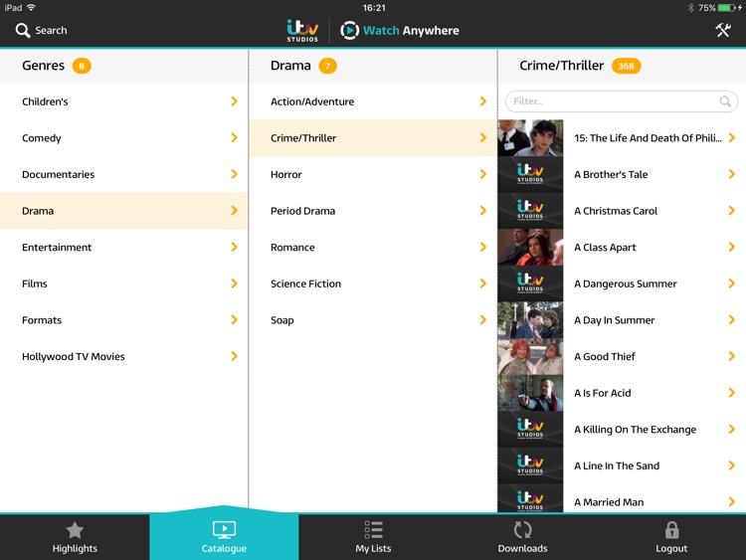The image size is (746, 560).
Task: Select the Documentaries genre
Action: pyautogui.click(x=123, y=174)
